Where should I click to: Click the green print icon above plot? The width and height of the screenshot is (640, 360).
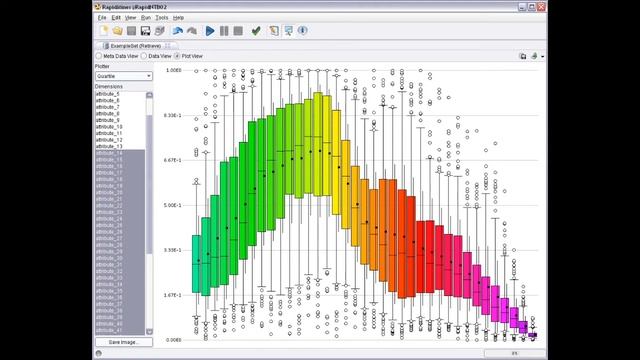tap(534, 56)
